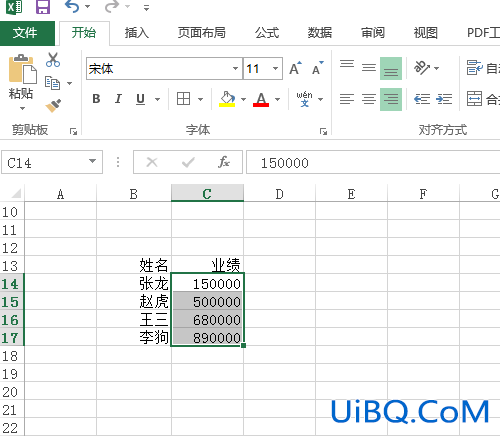This screenshot has height=436, width=500.
Task: Switch to the 视图 View tab
Action: tap(426, 33)
